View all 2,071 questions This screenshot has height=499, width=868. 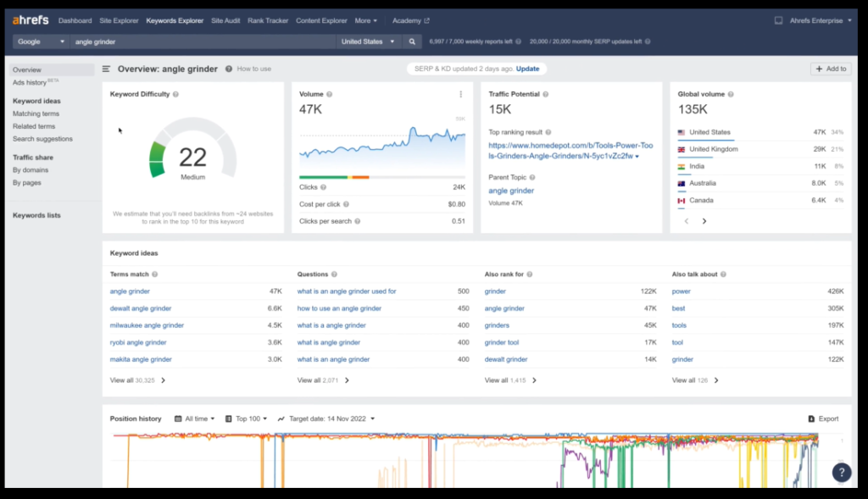tap(323, 380)
